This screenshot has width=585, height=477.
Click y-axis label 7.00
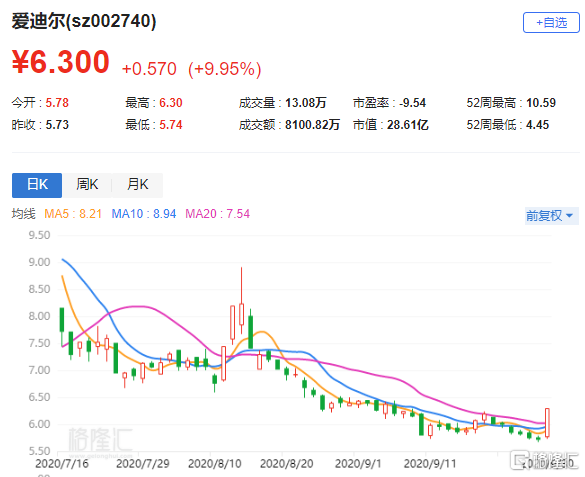pyautogui.click(x=39, y=370)
